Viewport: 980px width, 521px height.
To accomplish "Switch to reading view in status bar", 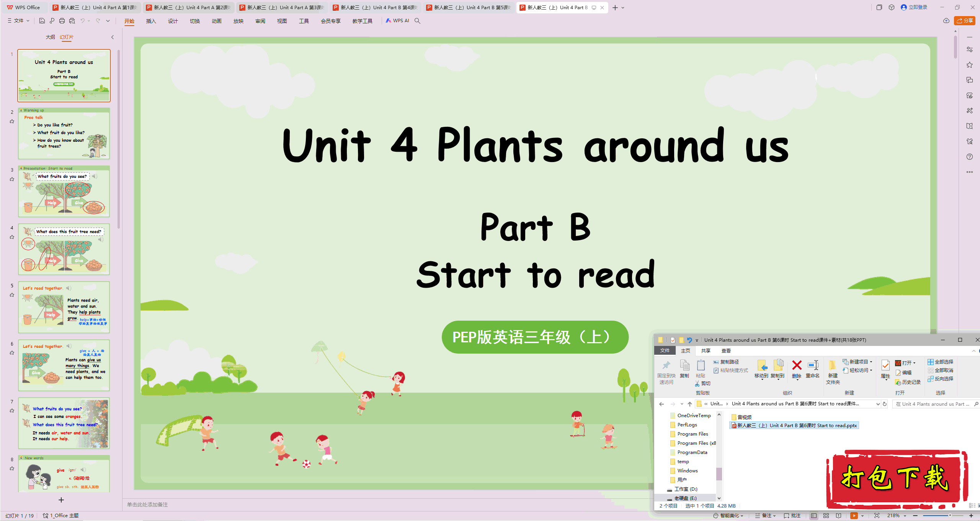I will (x=839, y=516).
